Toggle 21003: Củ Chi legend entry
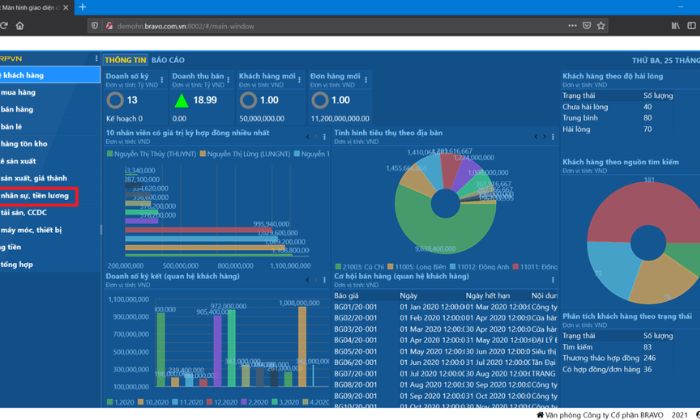This screenshot has height=420, width=700. 359,267
